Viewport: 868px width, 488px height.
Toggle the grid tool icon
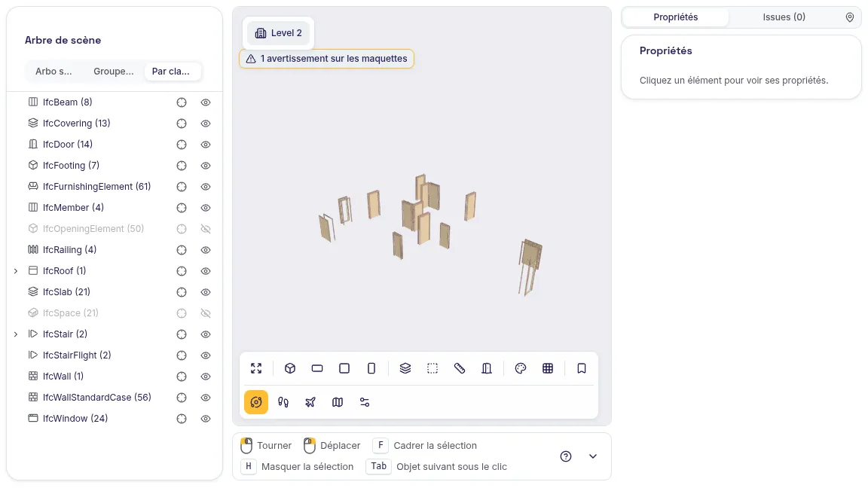coord(548,368)
